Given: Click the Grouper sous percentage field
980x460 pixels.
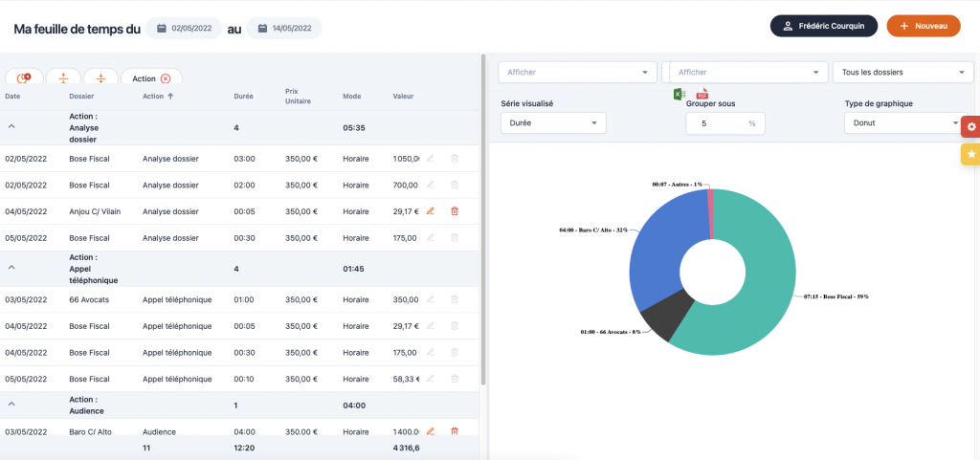Looking at the screenshot, I should coord(717,123).
